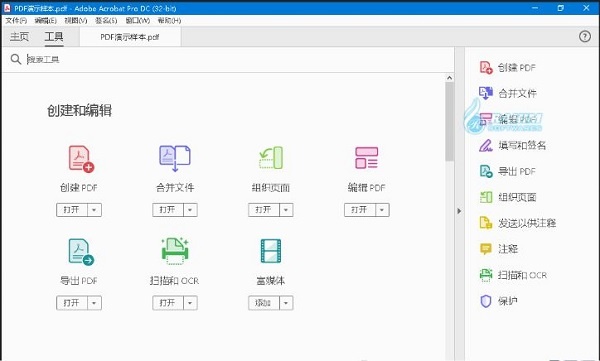Click the help question mark icon
The width and height of the screenshot is (600, 361).
(585, 36)
